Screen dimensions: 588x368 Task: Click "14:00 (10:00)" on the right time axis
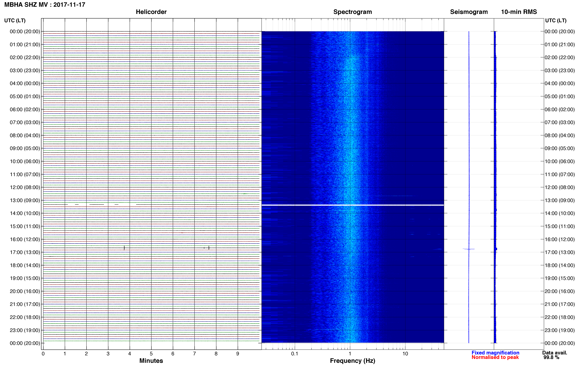pos(560,213)
